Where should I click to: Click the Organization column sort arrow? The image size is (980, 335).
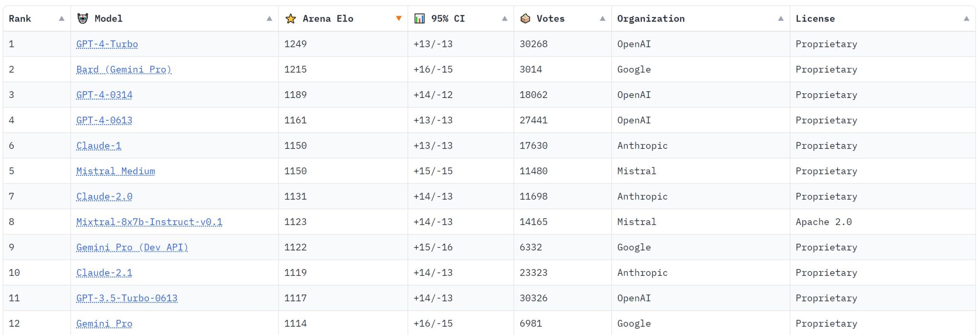[x=781, y=19]
